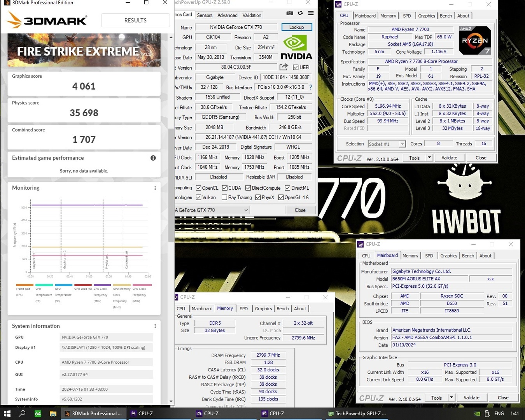Open the Validation tab in GPU-Z
This screenshot has height=420, width=525.
(x=252, y=15)
